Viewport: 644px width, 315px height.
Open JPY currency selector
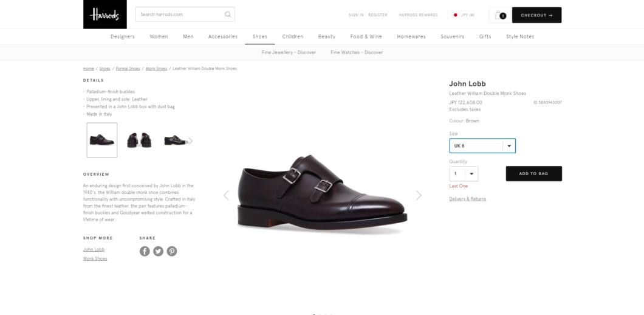tap(464, 15)
